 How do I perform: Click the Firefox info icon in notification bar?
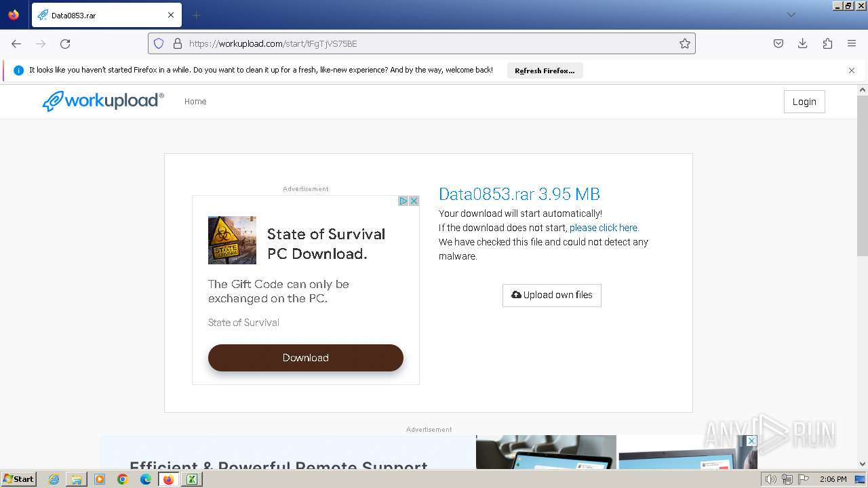tap(18, 70)
